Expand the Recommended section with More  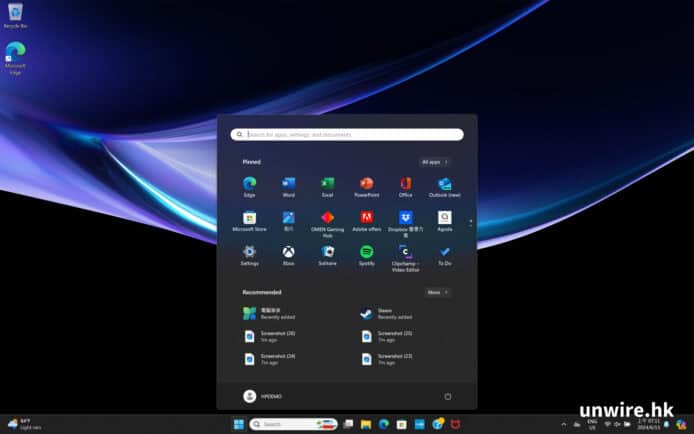point(437,293)
